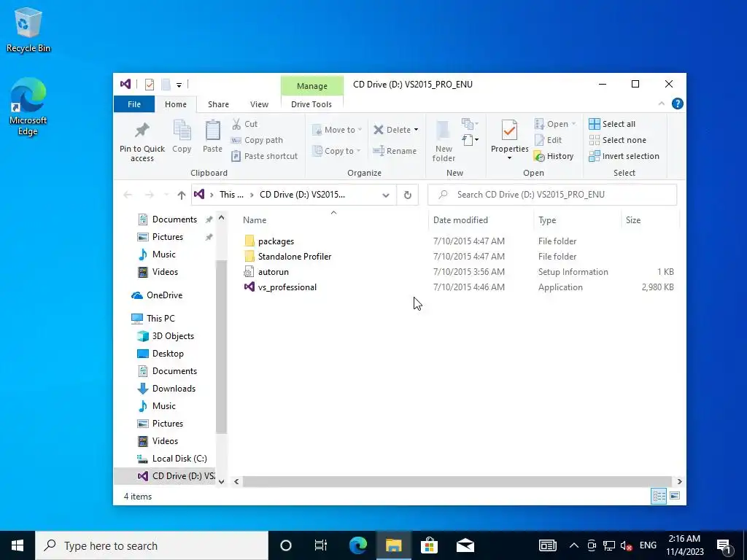Viewport: 747px width, 560px height.
Task: Open Customize Quick Access Toolbar dropdown
Action: (179, 85)
